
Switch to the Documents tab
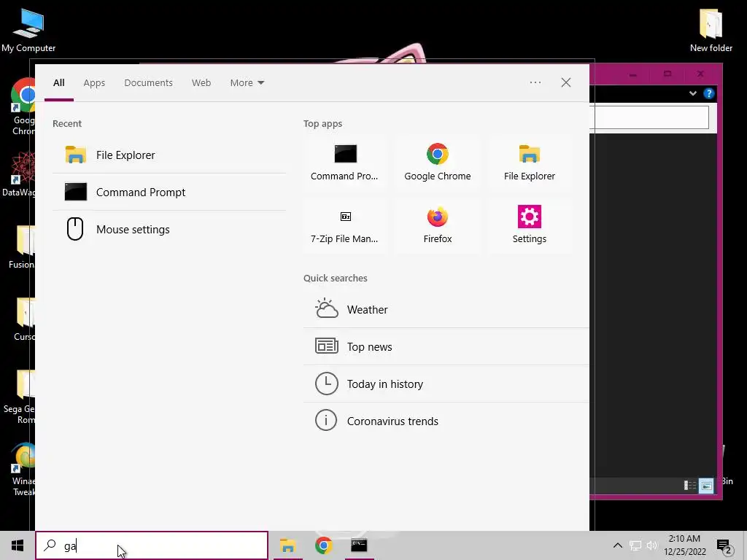pyautogui.click(x=148, y=83)
